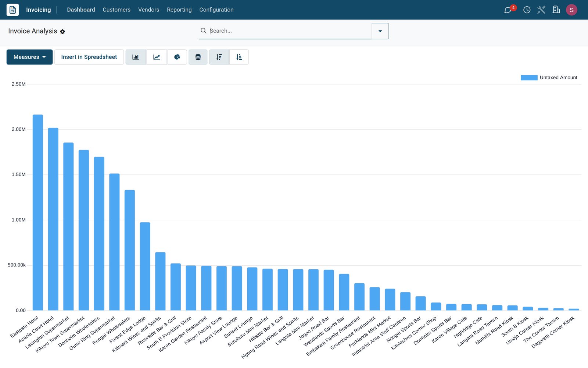The height and width of the screenshot is (368, 588).
Task: Click the Langata Mini Market axis label
Action: tap(295, 330)
